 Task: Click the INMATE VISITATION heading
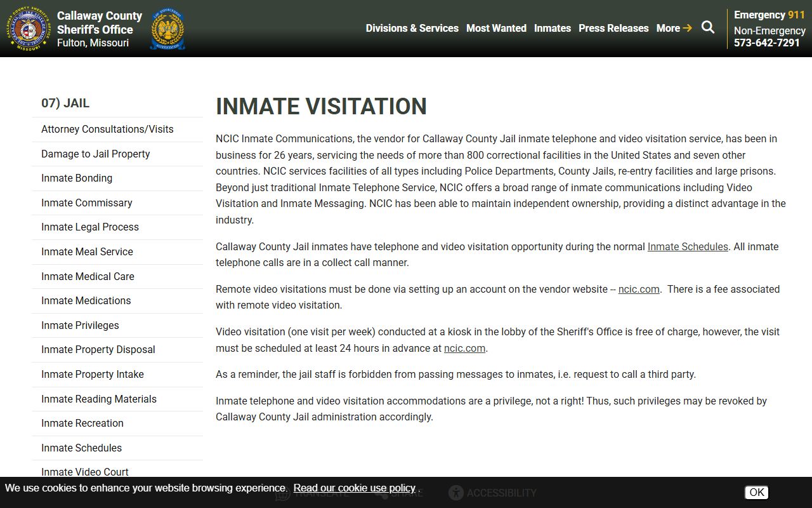(x=321, y=106)
